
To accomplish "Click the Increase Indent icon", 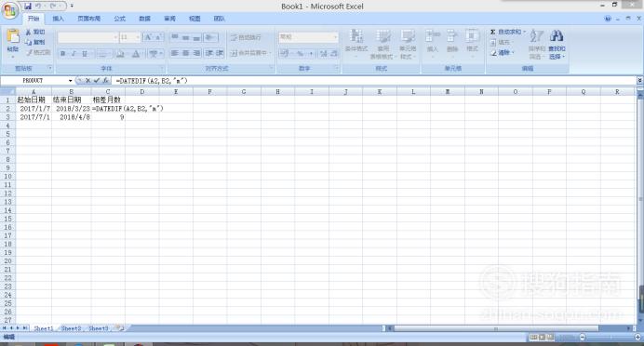I will pyautogui.click(x=220, y=53).
